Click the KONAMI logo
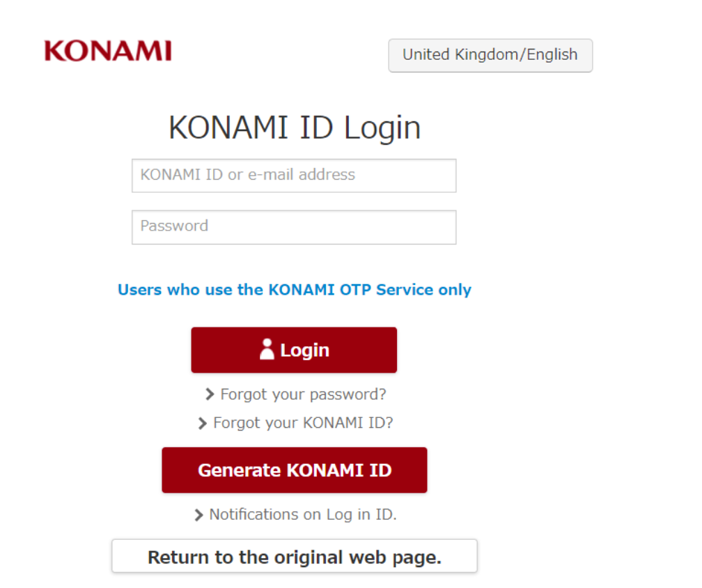The width and height of the screenshot is (702, 588). pyautogui.click(x=108, y=49)
